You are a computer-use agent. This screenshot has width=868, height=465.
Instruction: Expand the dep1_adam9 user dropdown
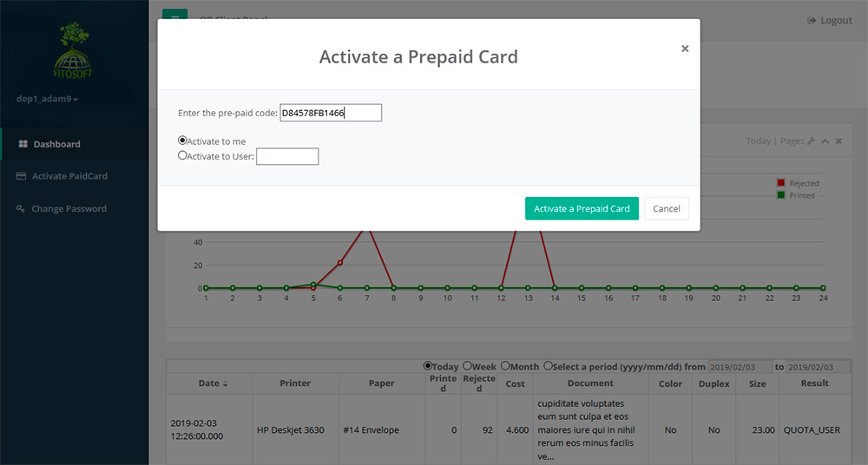click(47, 99)
